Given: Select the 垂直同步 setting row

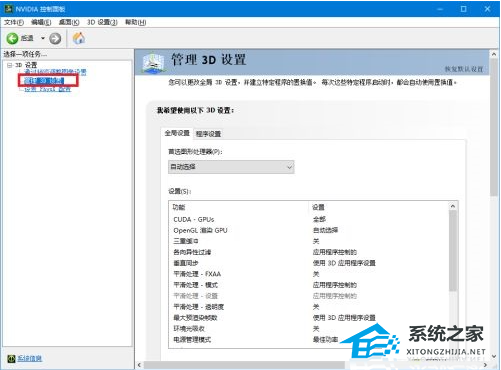Looking at the screenshot, I should tap(310, 263).
